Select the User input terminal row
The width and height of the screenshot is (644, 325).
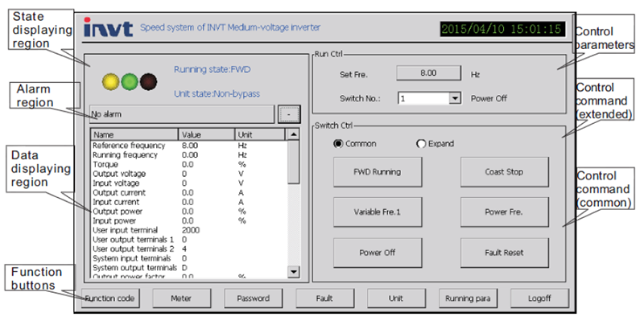coord(189,230)
